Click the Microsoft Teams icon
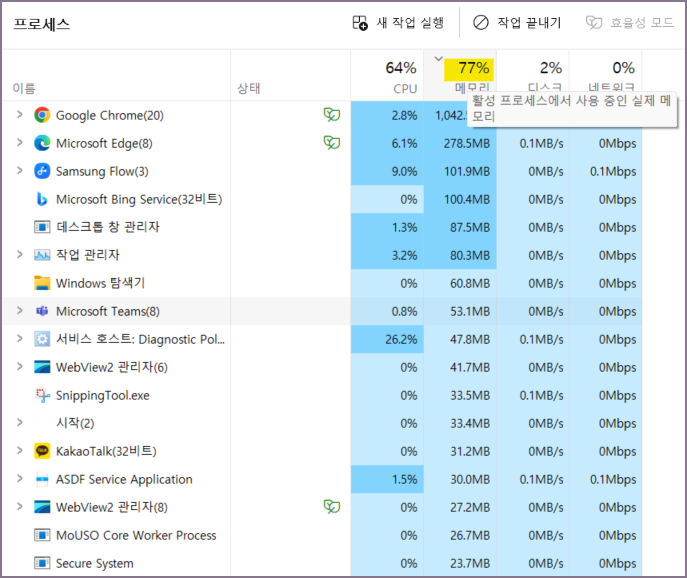687x578 pixels. click(x=42, y=311)
